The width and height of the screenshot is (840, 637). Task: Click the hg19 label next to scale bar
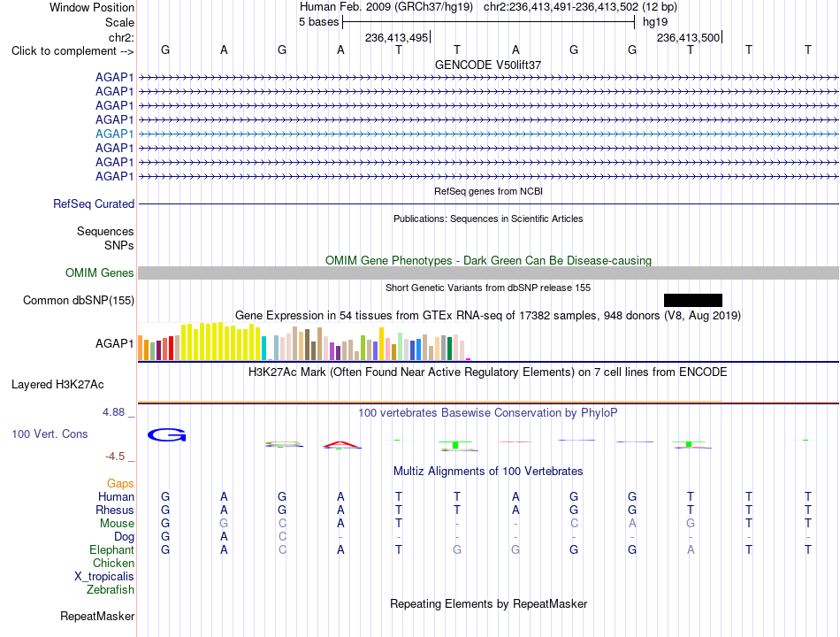(x=655, y=22)
